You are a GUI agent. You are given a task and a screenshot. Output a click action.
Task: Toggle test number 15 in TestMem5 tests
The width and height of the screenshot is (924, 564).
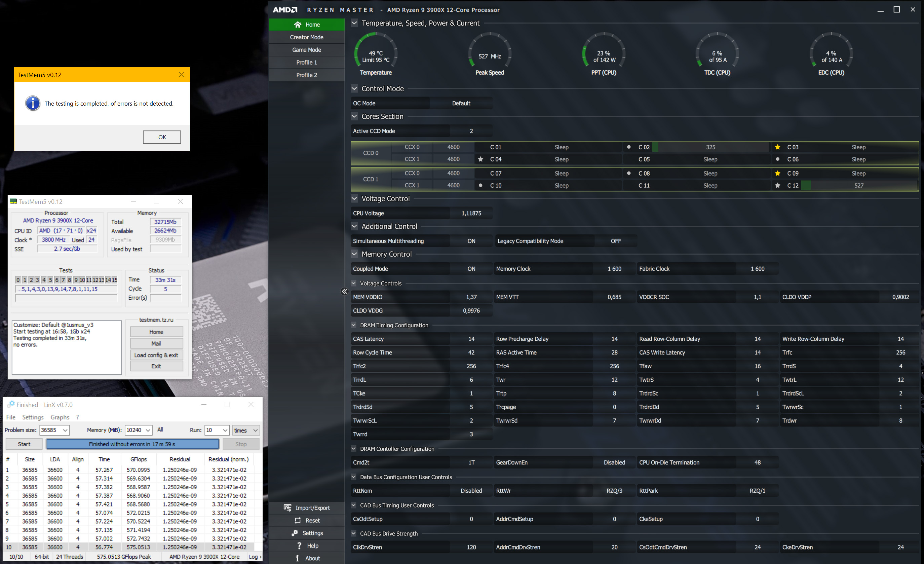[114, 280]
